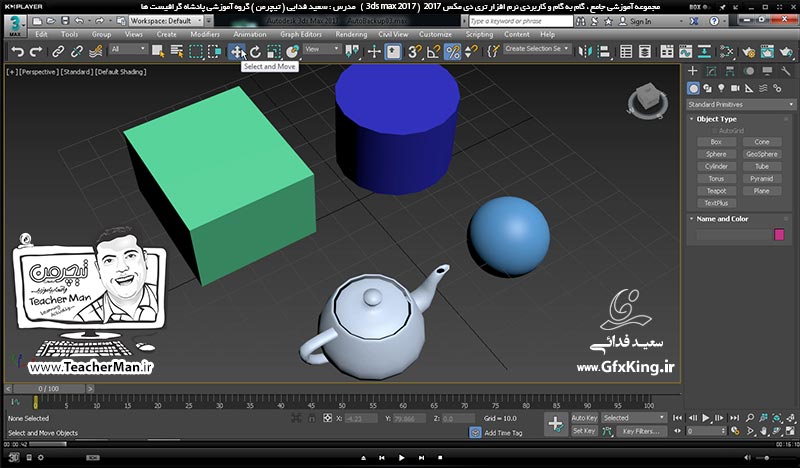Open the Standard Primitives dropdown
This screenshot has height=468, width=800.
pos(741,105)
